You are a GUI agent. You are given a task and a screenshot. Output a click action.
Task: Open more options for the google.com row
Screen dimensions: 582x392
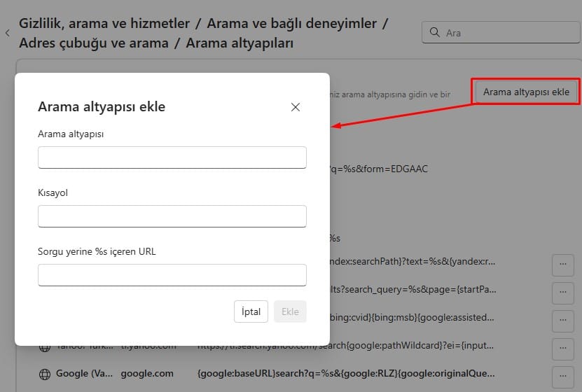(x=563, y=374)
